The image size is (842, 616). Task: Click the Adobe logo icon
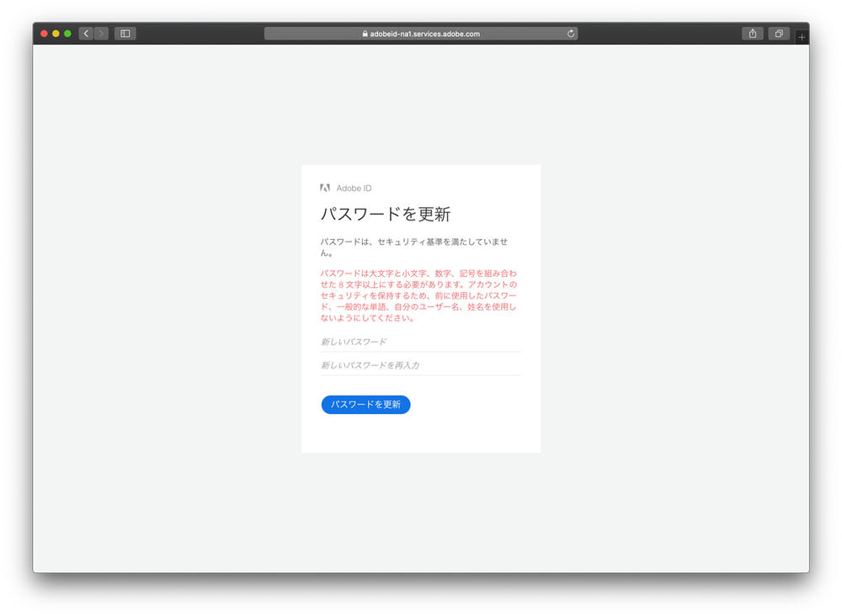click(x=325, y=188)
